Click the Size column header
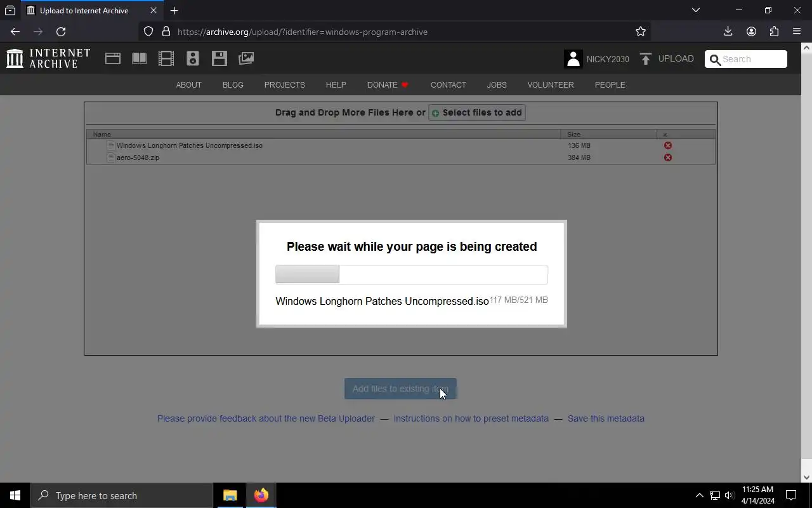 pyautogui.click(x=609, y=134)
